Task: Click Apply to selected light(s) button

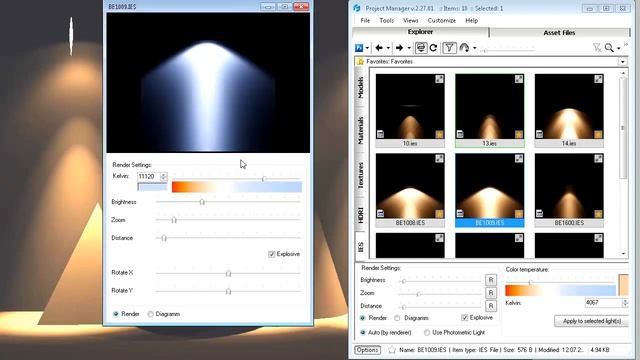Action: tap(591, 321)
